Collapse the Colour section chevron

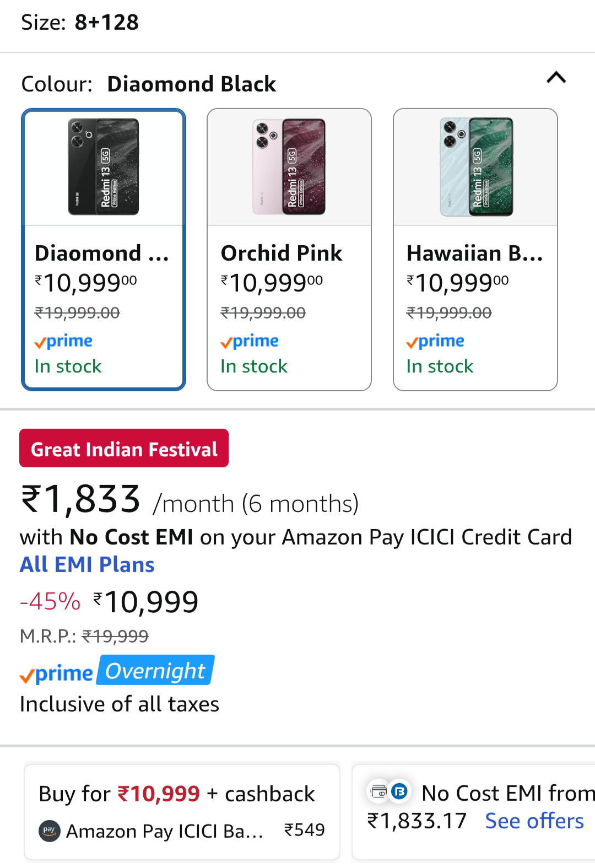click(x=556, y=78)
